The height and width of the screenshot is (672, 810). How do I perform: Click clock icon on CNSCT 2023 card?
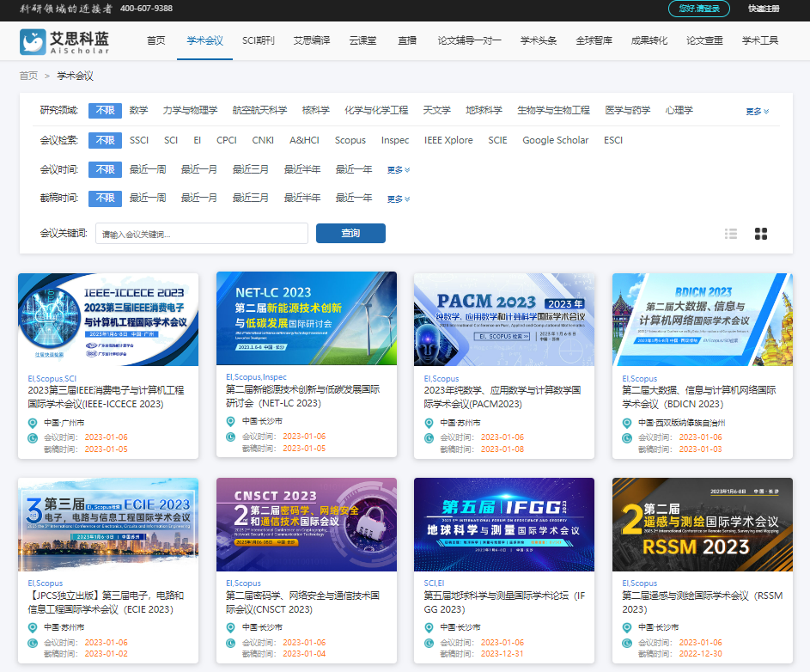coord(231,643)
